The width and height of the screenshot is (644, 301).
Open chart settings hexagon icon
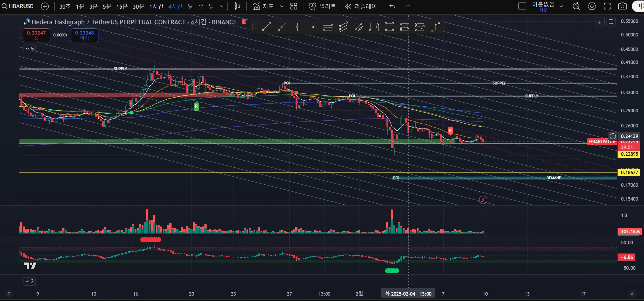pos(592,6)
